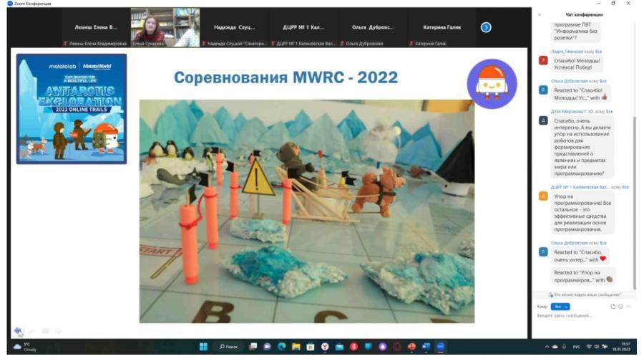This screenshot has width=644, height=364.
Task: Click the chat panel scrollbar
Action: pyautogui.click(x=635, y=201)
